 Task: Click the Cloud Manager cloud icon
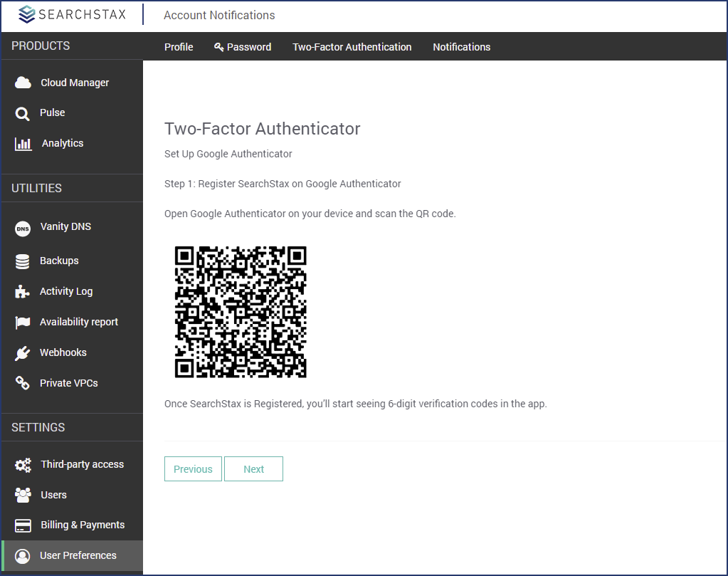pos(23,83)
